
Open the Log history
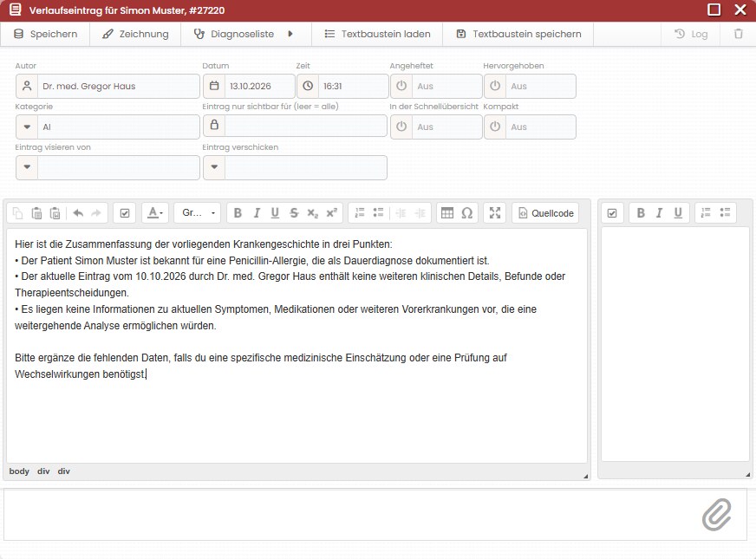pyautogui.click(x=691, y=34)
